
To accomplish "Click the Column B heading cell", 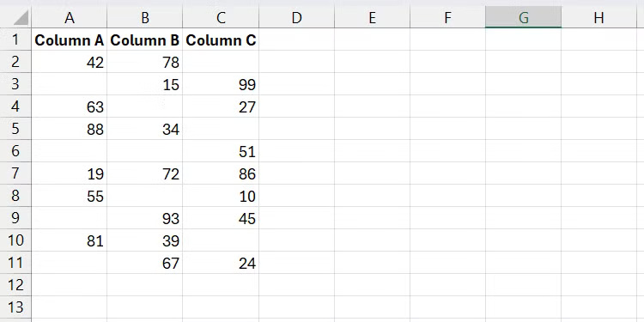I will click(145, 39).
